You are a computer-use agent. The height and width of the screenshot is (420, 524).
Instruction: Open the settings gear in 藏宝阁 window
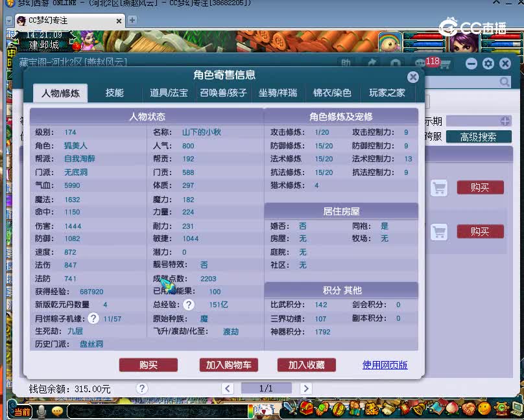(488, 64)
